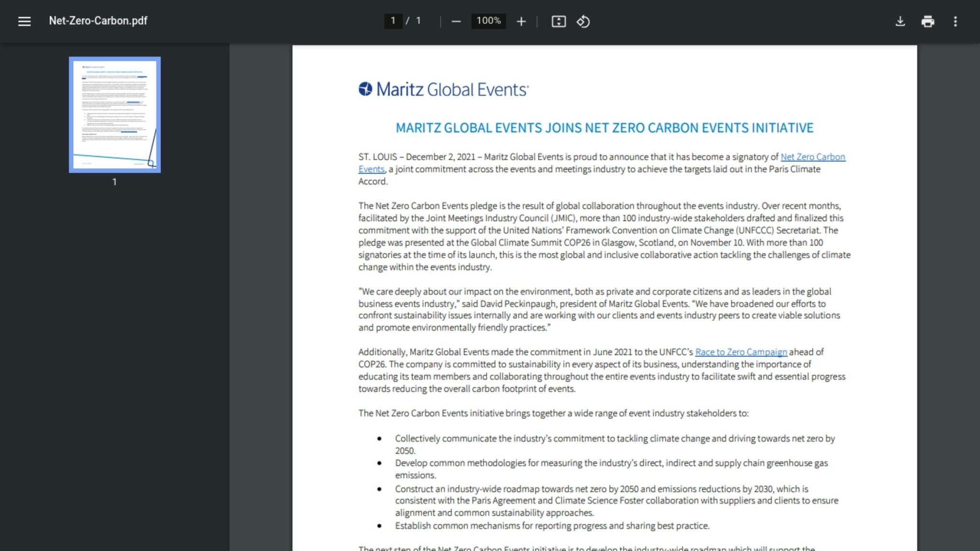Open the Race to Zero Campaign link
This screenshot has width=980, height=551.
[x=741, y=352]
